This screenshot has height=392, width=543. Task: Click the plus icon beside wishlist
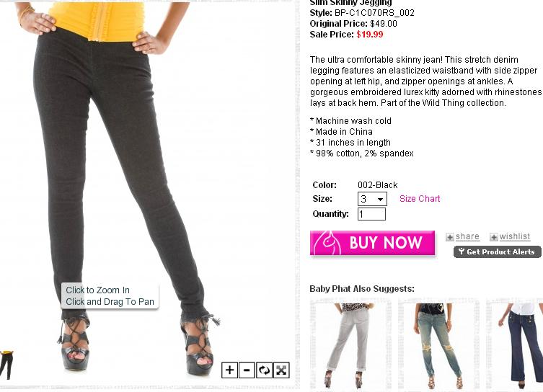tap(494, 237)
